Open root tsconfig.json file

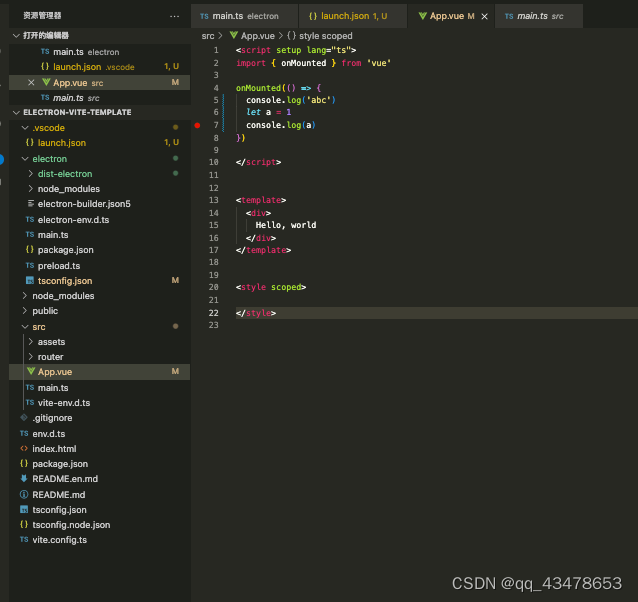99,510
